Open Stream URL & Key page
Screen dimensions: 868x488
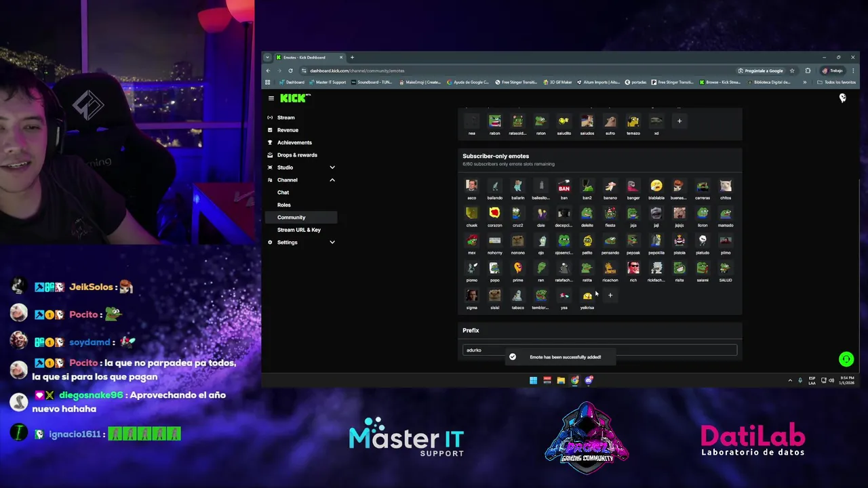click(x=299, y=230)
